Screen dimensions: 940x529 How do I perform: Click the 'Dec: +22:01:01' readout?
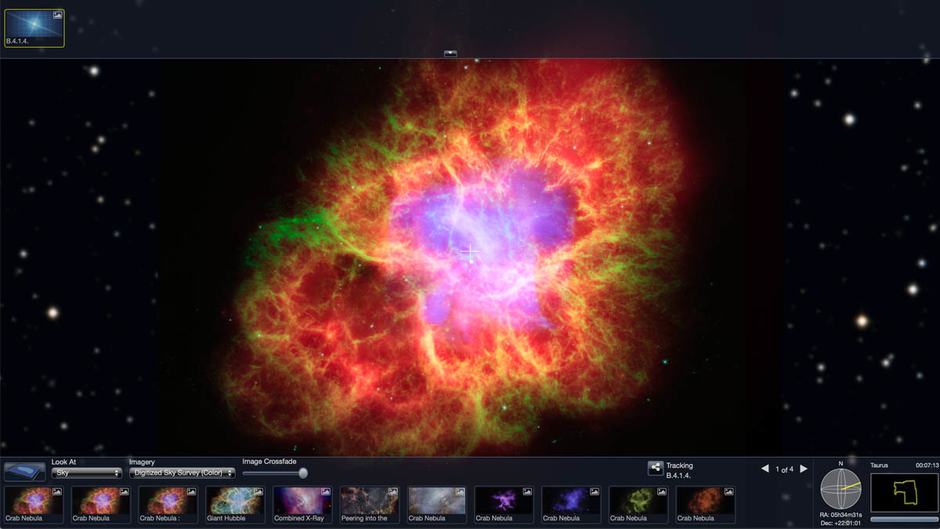(x=840, y=523)
